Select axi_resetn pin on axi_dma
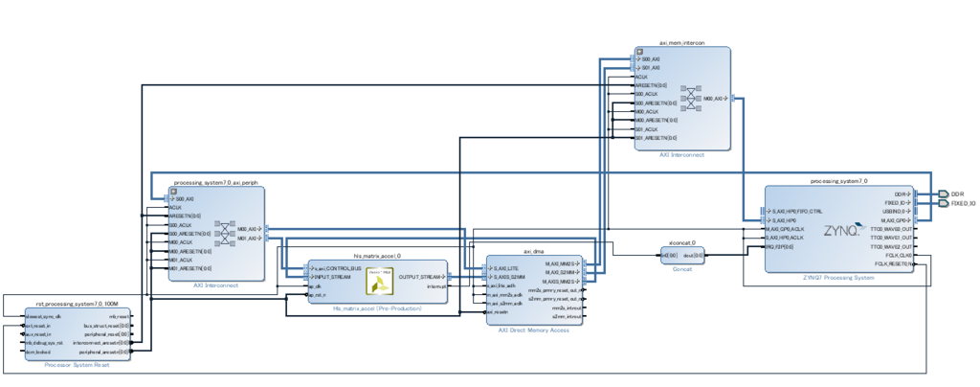Screen dimensions: 980x387 497,311
